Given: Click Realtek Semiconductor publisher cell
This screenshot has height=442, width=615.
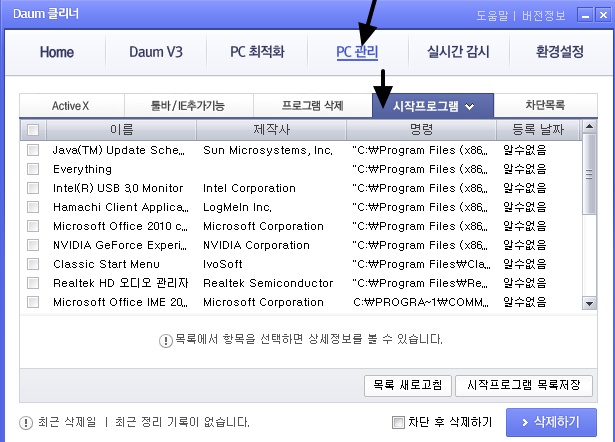Looking at the screenshot, I should pyautogui.click(x=268, y=283).
